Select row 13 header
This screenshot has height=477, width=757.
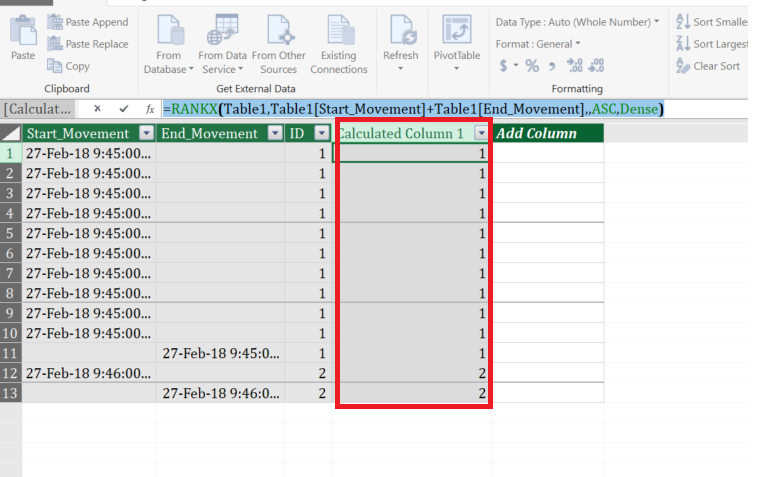[x=11, y=393]
